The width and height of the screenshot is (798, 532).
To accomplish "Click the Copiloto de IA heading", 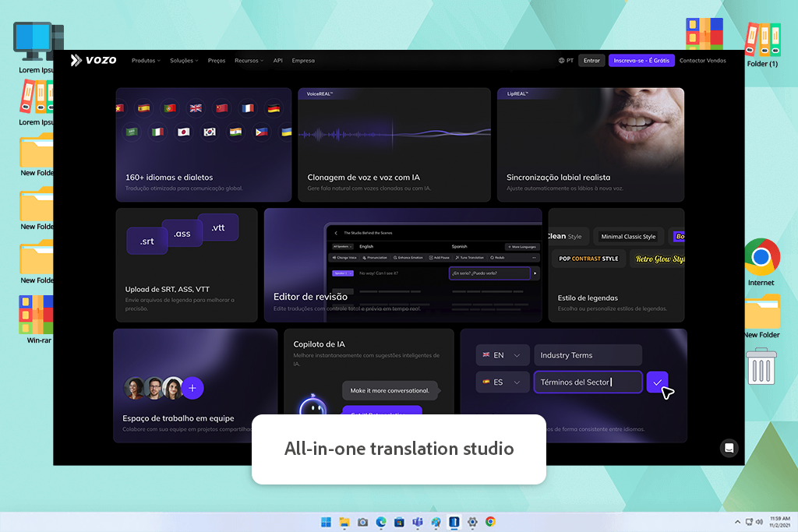I will click(x=319, y=344).
